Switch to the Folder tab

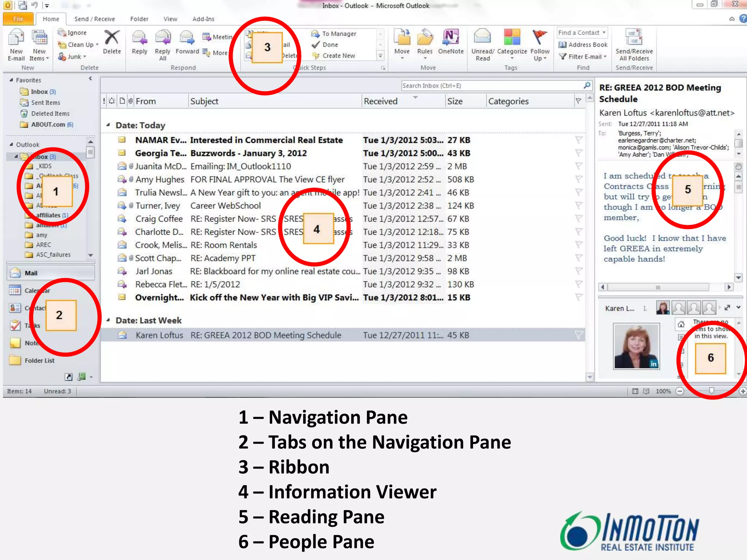pyautogui.click(x=139, y=19)
